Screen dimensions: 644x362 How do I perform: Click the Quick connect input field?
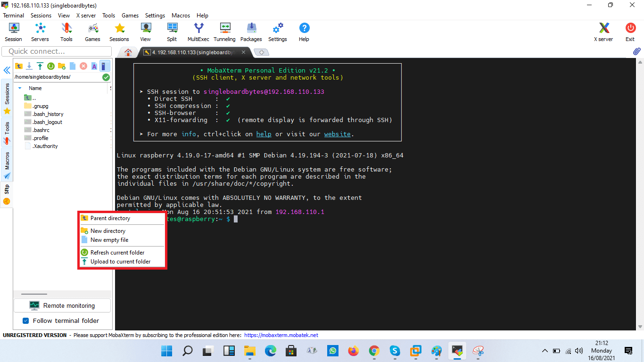[x=56, y=51]
